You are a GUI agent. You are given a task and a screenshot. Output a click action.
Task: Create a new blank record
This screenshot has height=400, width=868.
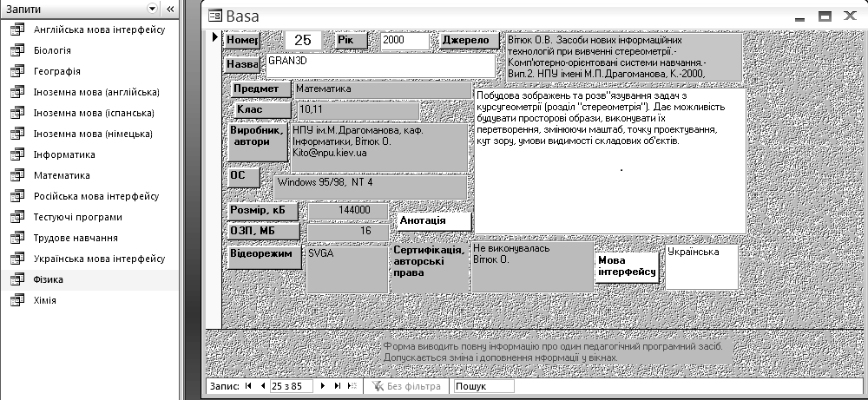pyautogui.click(x=352, y=386)
